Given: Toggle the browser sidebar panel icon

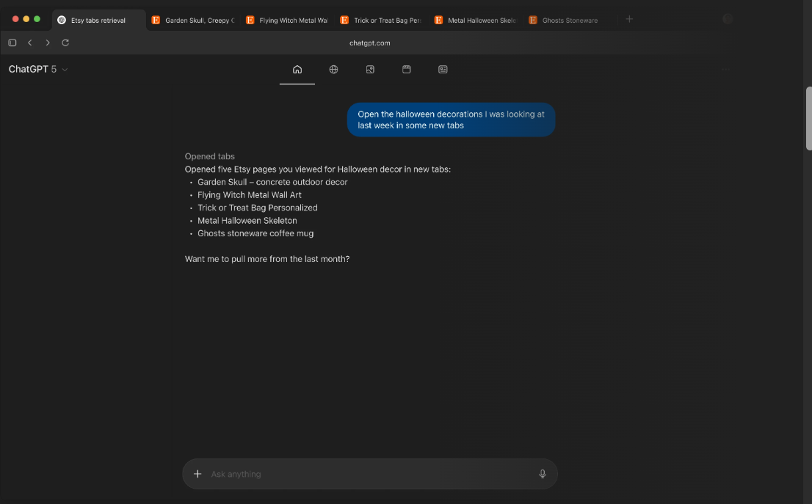Looking at the screenshot, I should tap(12, 43).
